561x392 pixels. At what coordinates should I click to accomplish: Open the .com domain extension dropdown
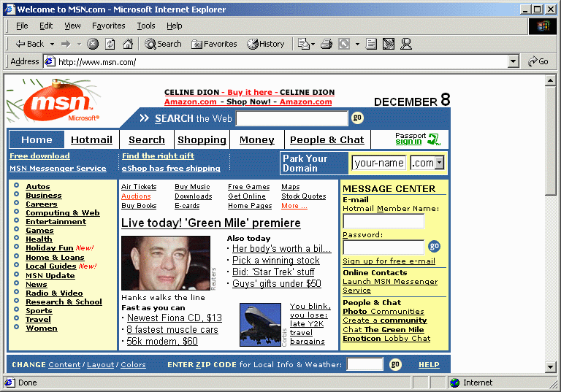tap(439, 163)
